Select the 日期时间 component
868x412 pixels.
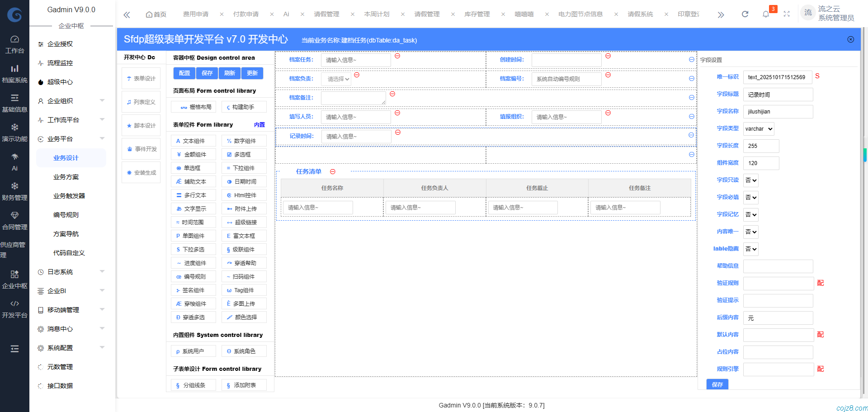coord(244,181)
